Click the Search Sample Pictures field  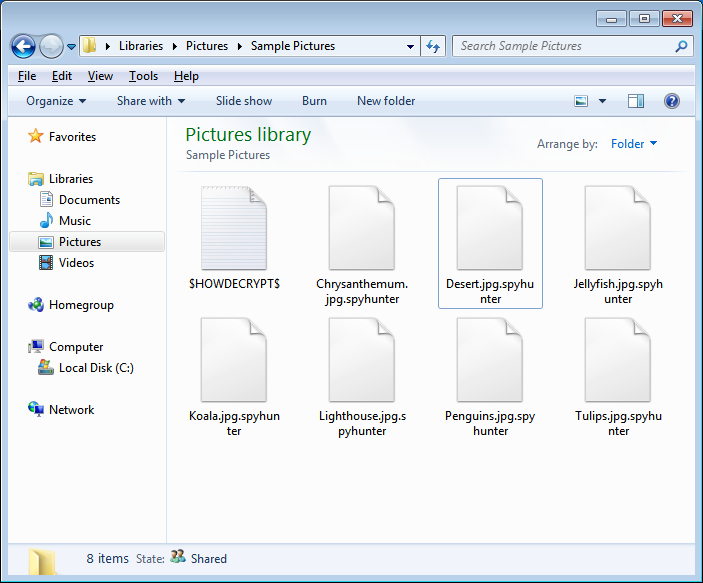pos(562,46)
